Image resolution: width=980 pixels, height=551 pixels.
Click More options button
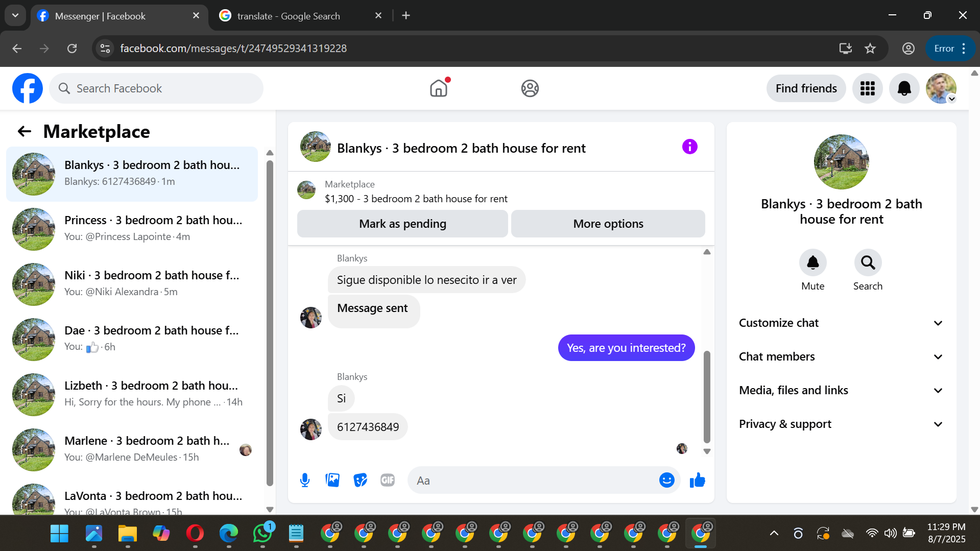click(x=608, y=224)
